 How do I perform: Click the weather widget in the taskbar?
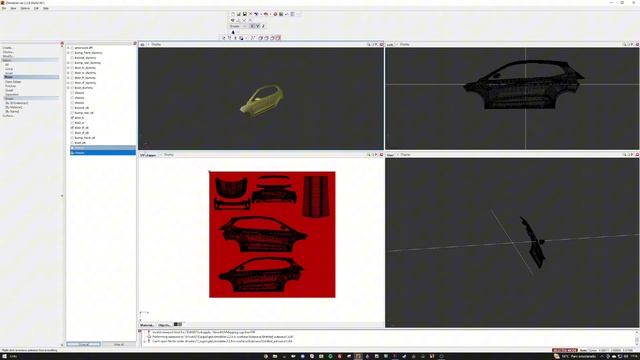point(575,356)
